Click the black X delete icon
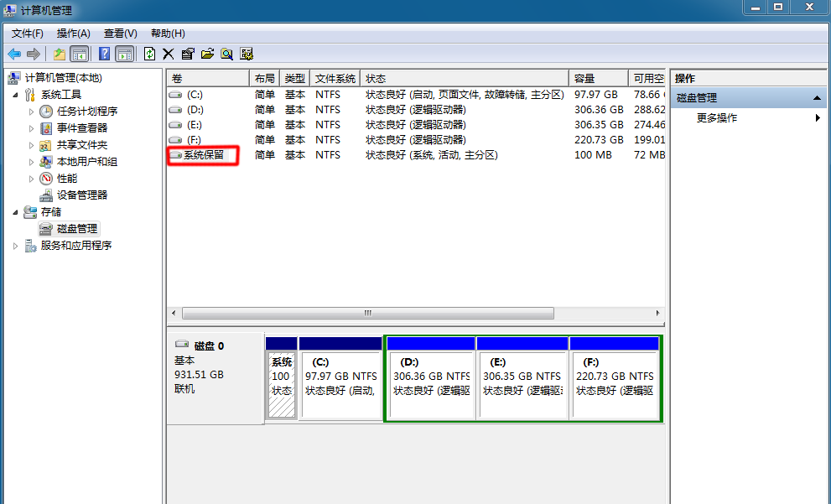 (168, 54)
